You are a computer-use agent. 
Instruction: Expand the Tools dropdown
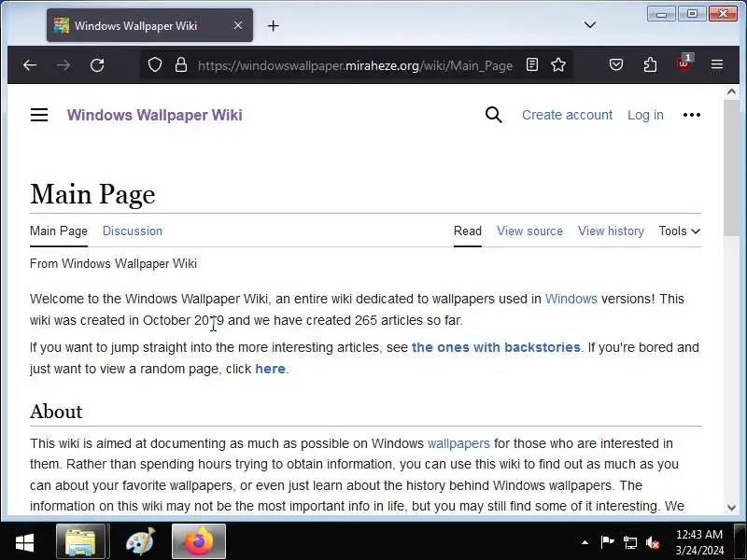tap(680, 231)
